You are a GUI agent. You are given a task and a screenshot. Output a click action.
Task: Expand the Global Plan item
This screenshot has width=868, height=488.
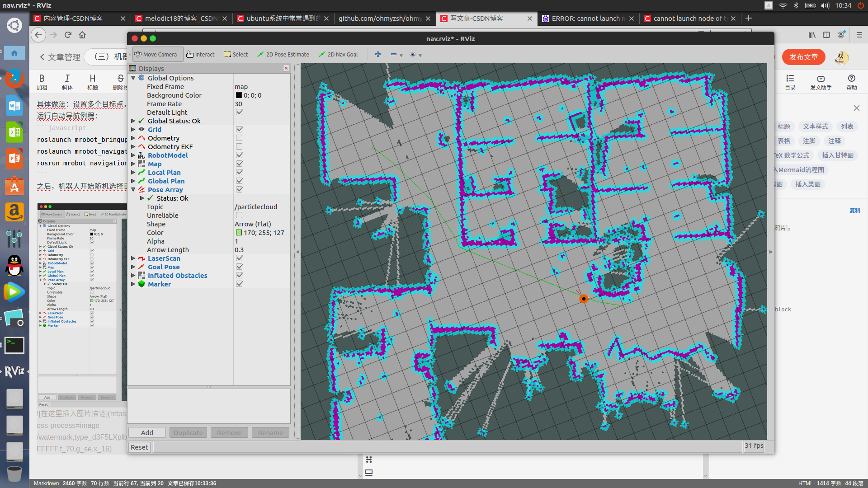point(133,181)
